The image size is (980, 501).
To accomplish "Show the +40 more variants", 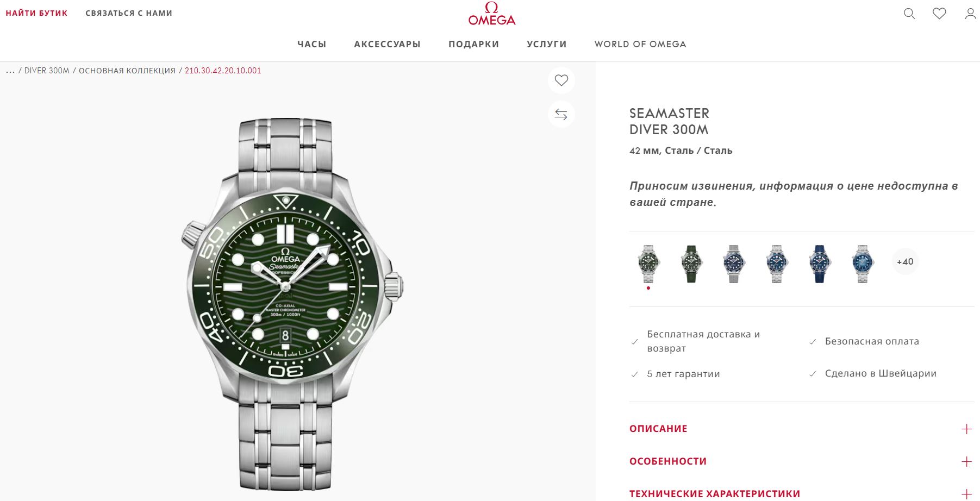I will pos(905,261).
